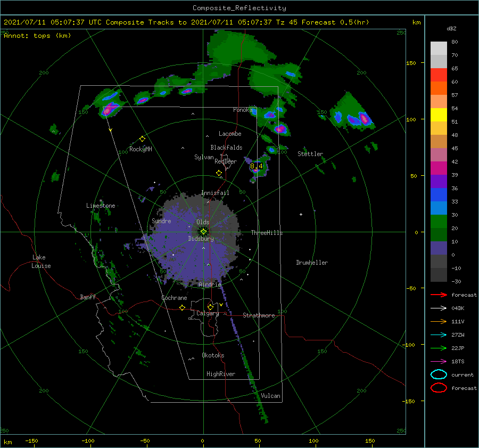This screenshot has height=448, width=479.
Task: Click the 39 dBZ purple color swatch
Action: [x=439, y=181]
